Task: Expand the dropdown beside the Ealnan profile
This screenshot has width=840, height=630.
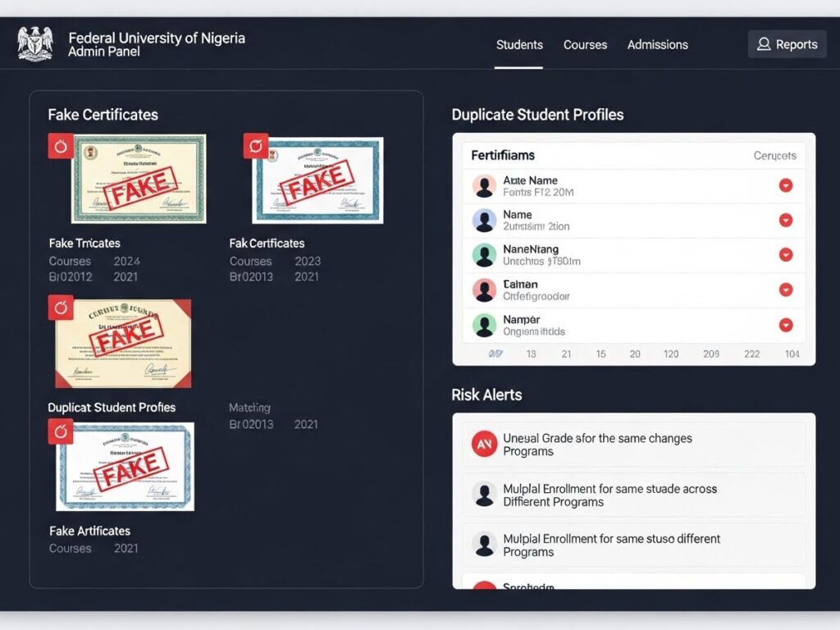Action: click(786, 290)
